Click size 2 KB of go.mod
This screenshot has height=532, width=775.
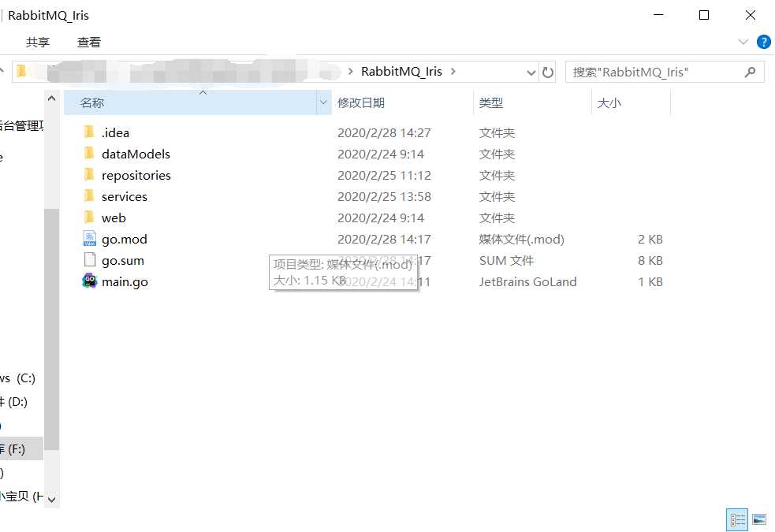pos(650,240)
